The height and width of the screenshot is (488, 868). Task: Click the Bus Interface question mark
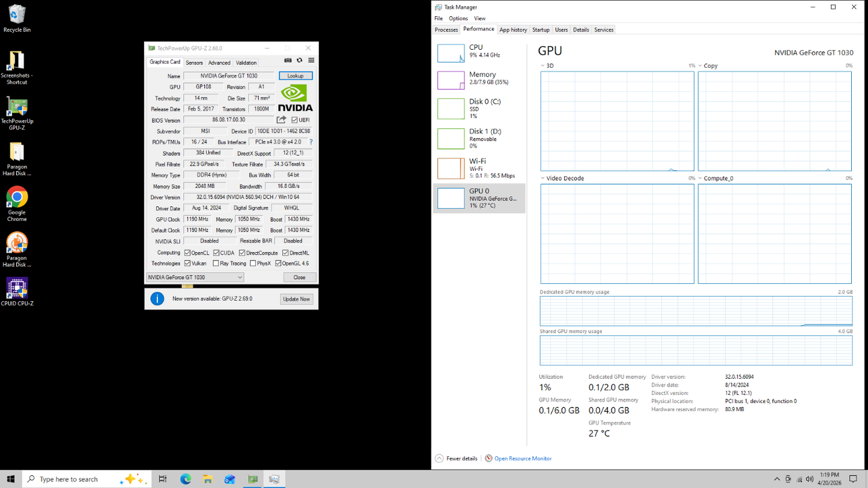pos(311,142)
